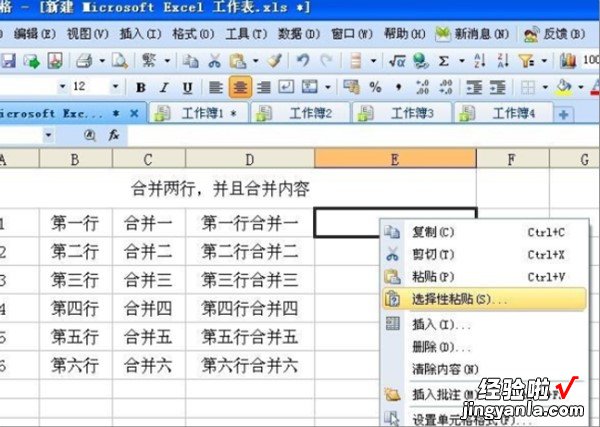Click the Borders grid icon
600x427 pixels.
coord(528,88)
